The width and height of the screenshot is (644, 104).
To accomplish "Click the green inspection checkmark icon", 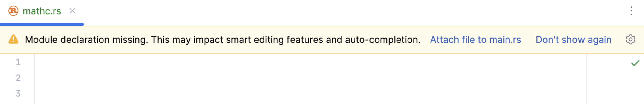I will tap(635, 63).
